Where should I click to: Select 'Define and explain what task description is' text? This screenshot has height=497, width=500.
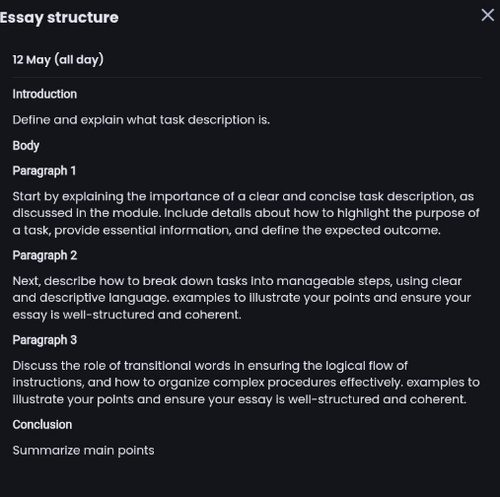point(141,120)
